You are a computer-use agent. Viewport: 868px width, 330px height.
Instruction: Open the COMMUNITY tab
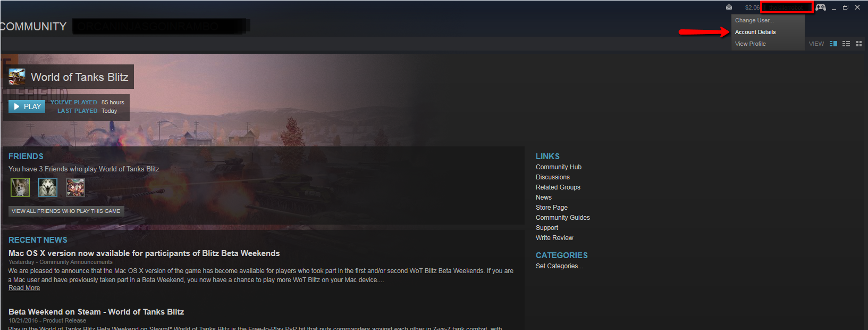click(x=33, y=27)
